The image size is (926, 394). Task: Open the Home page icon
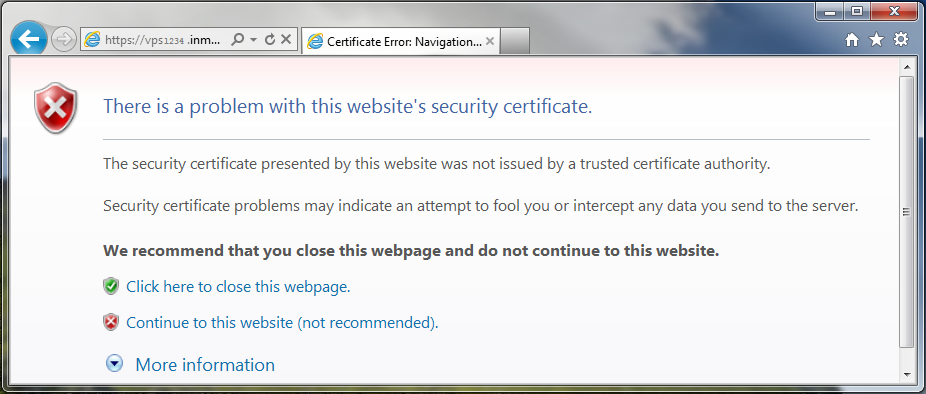pyautogui.click(x=852, y=40)
